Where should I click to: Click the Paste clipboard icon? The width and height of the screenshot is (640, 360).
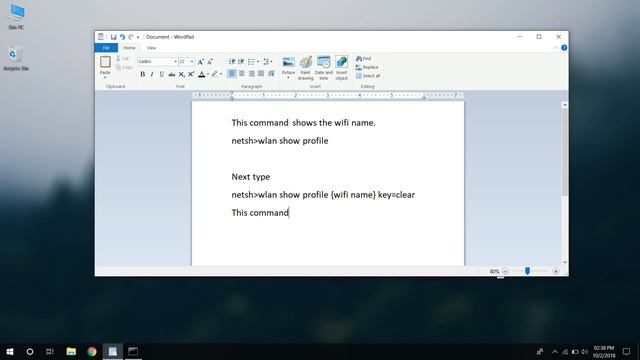105,62
